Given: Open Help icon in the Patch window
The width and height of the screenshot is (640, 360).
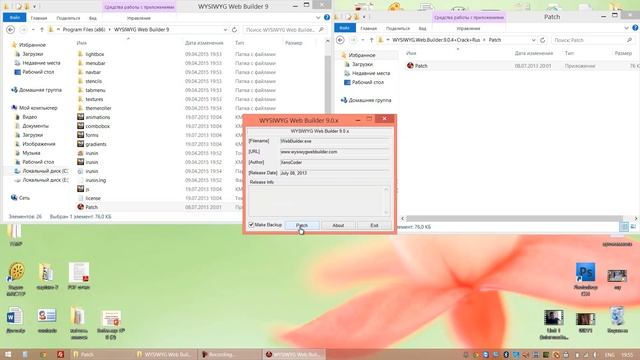Looking at the screenshot, I should click(635, 28).
